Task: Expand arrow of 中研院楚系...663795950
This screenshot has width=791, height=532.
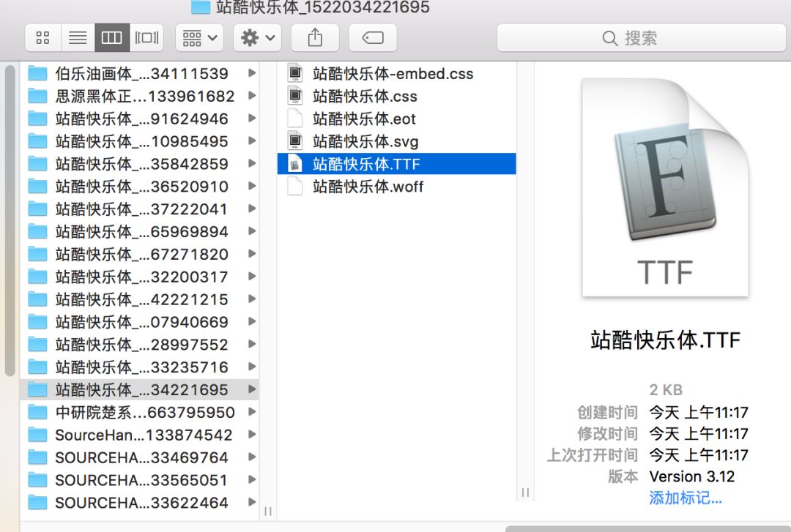Action: coord(252,412)
